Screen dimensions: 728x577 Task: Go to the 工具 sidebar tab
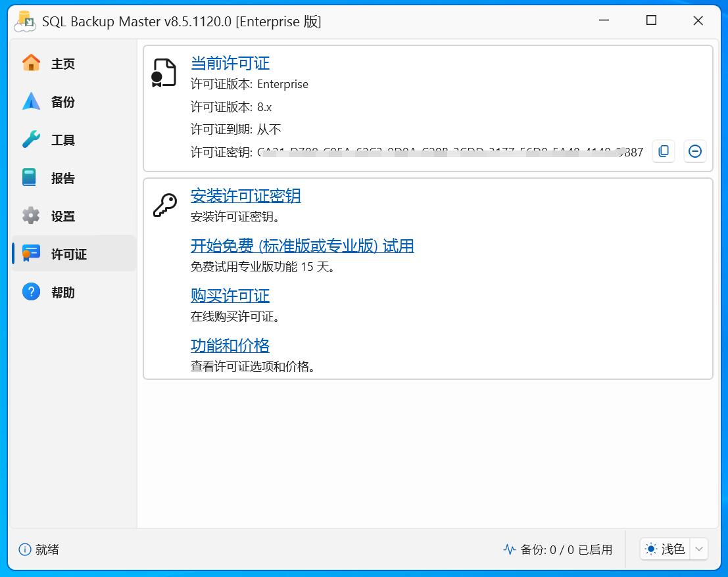74,139
